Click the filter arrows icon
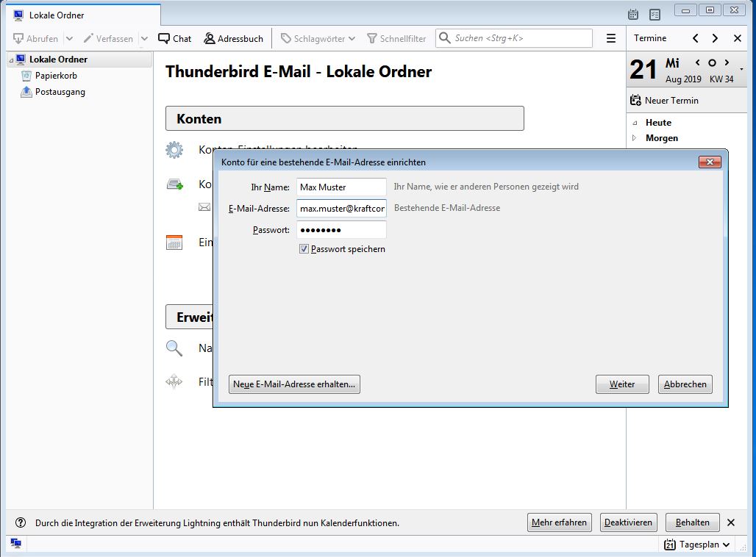 (x=174, y=382)
